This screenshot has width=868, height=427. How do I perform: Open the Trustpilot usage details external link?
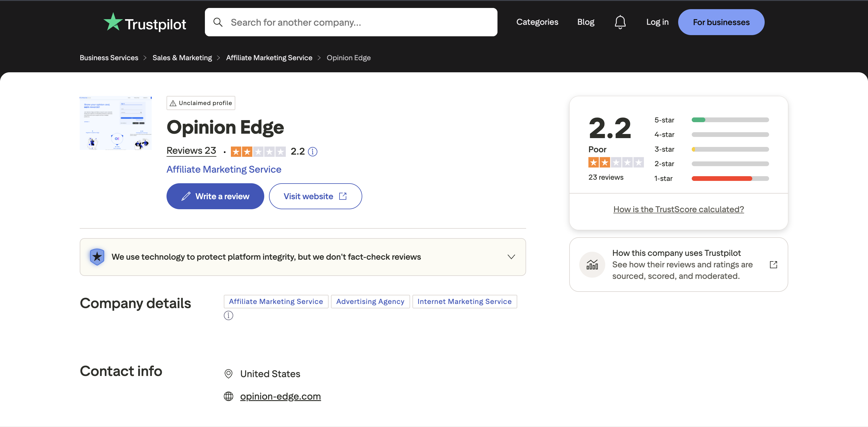click(774, 265)
